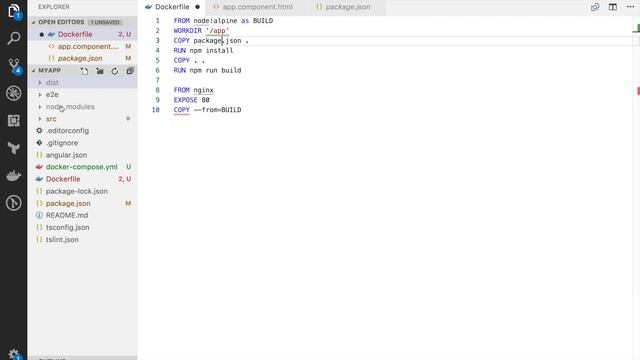The width and height of the screenshot is (640, 360).
Task: Open README.md file
Action: pos(83,215)
